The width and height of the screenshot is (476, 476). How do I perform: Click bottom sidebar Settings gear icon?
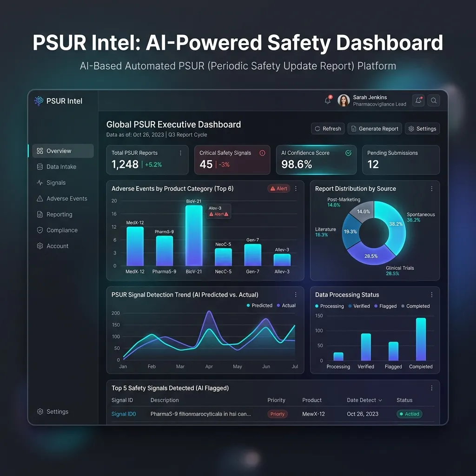coord(40,412)
